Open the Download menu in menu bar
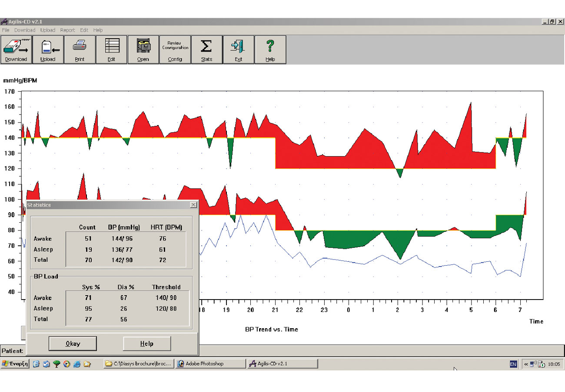 25,30
